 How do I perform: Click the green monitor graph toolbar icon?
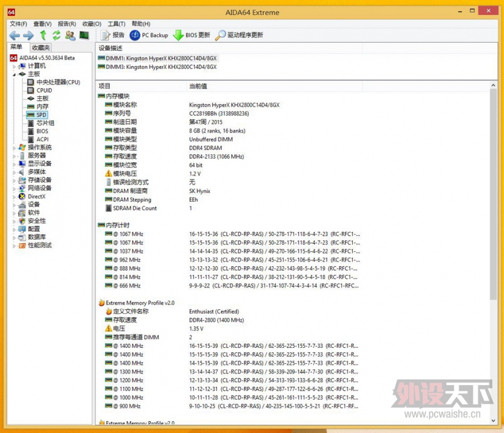84,35
